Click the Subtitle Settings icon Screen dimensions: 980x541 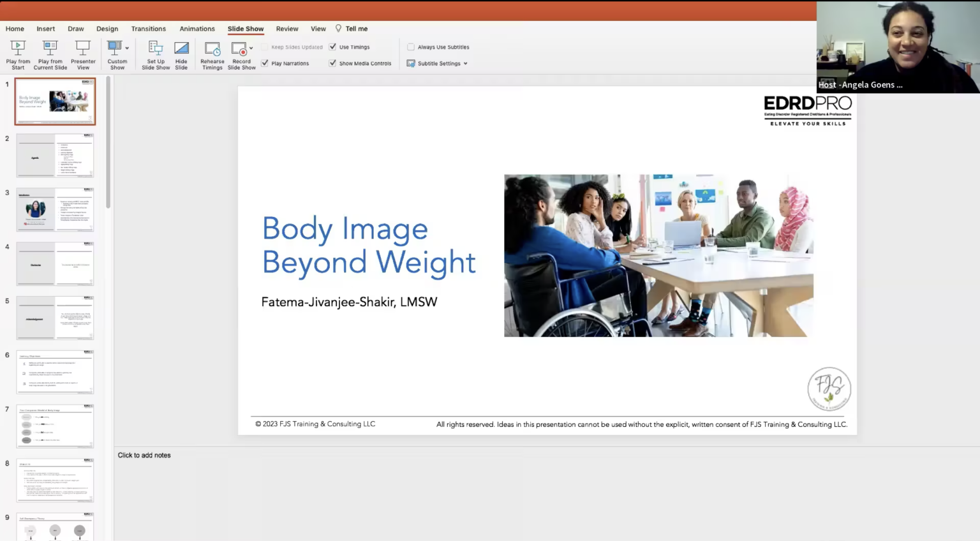coord(411,63)
